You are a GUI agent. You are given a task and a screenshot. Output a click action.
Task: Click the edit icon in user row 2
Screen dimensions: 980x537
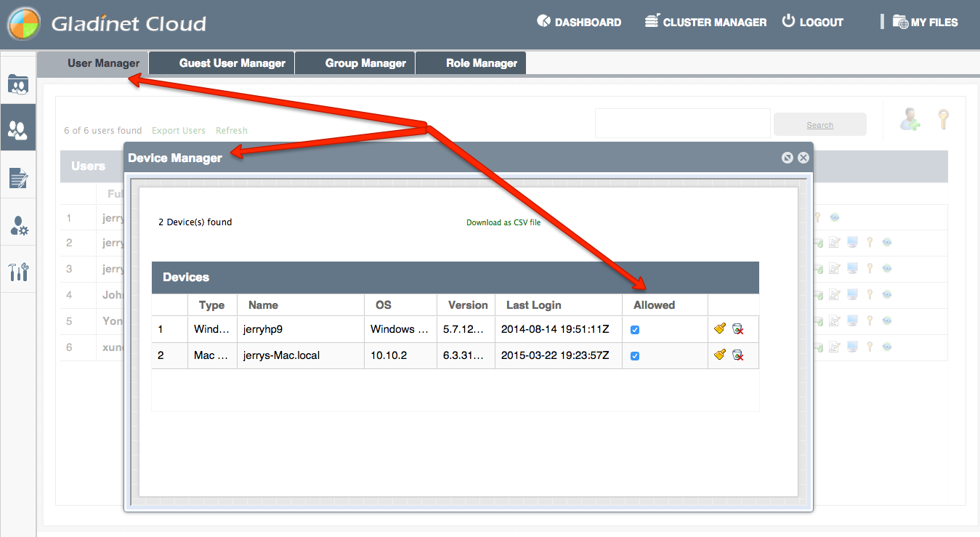point(835,243)
